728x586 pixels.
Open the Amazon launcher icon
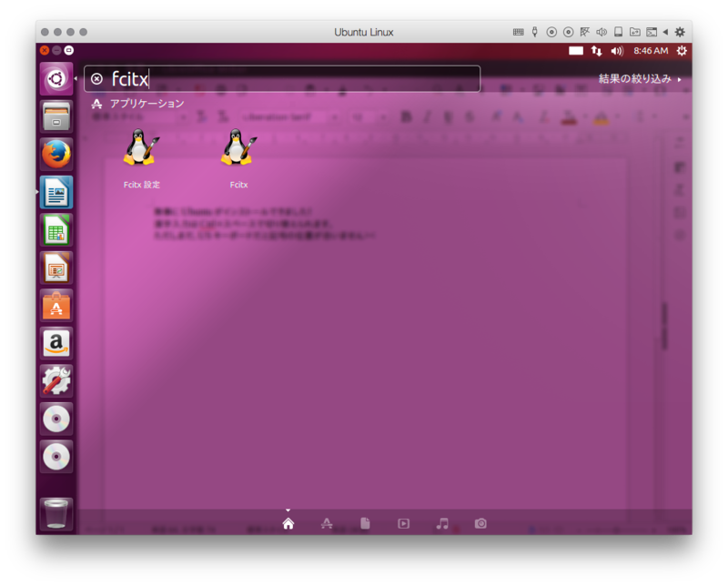(56, 344)
